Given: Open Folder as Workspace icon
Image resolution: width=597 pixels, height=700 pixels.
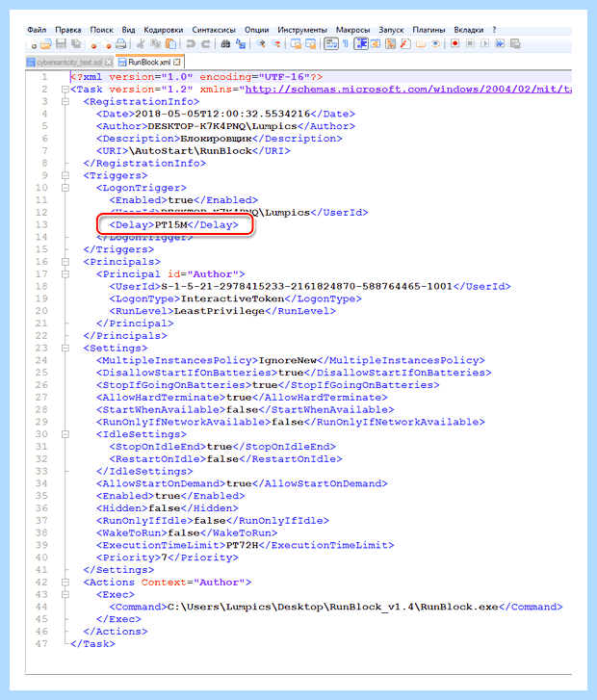Looking at the screenshot, I should pyautogui.click(x=421, y=43).
